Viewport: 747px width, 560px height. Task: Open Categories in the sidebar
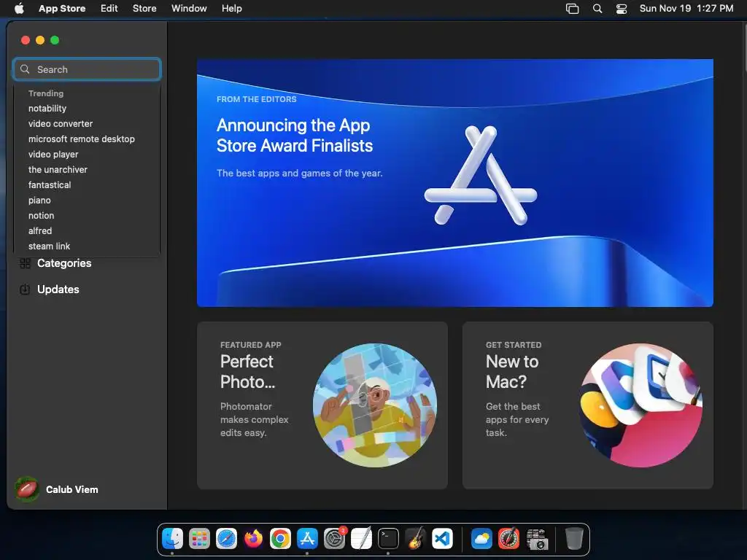64,263
